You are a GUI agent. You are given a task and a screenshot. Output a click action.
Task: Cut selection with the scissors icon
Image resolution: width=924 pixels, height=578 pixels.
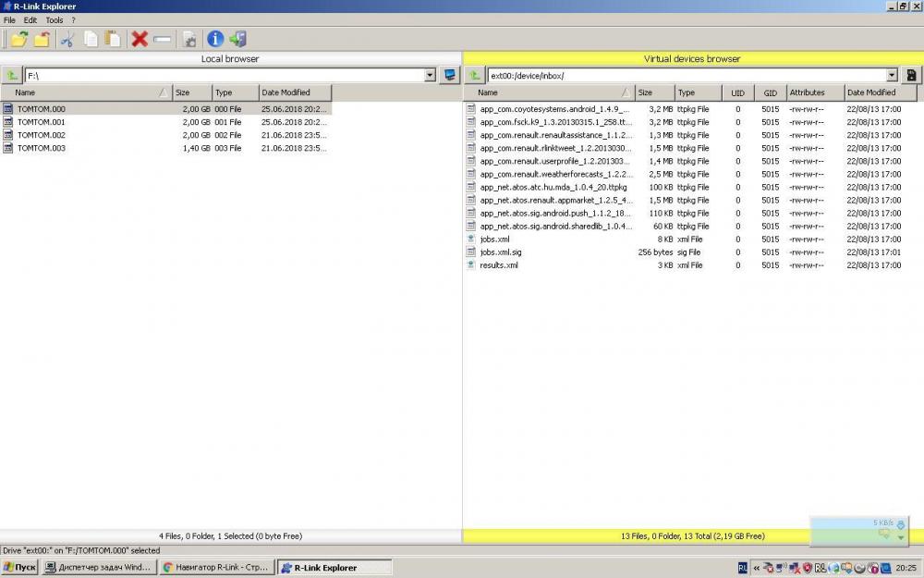click(x=67, y=39)
